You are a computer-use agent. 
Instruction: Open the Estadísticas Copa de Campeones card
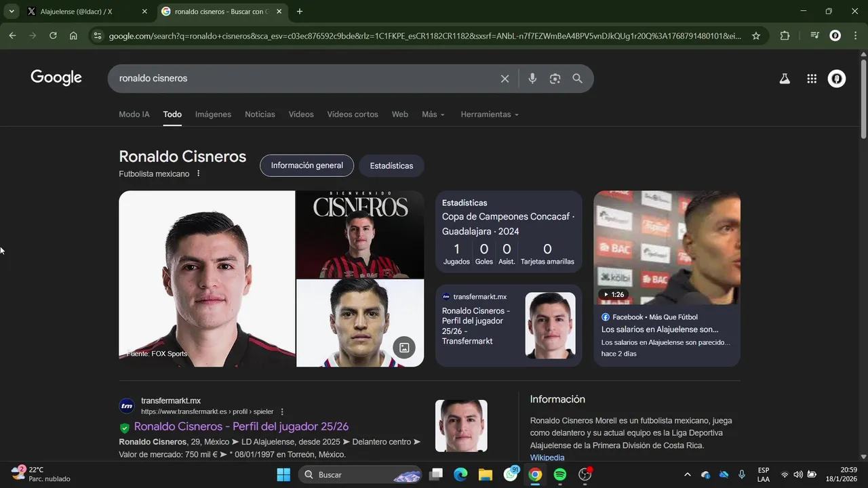coord(509,232)
